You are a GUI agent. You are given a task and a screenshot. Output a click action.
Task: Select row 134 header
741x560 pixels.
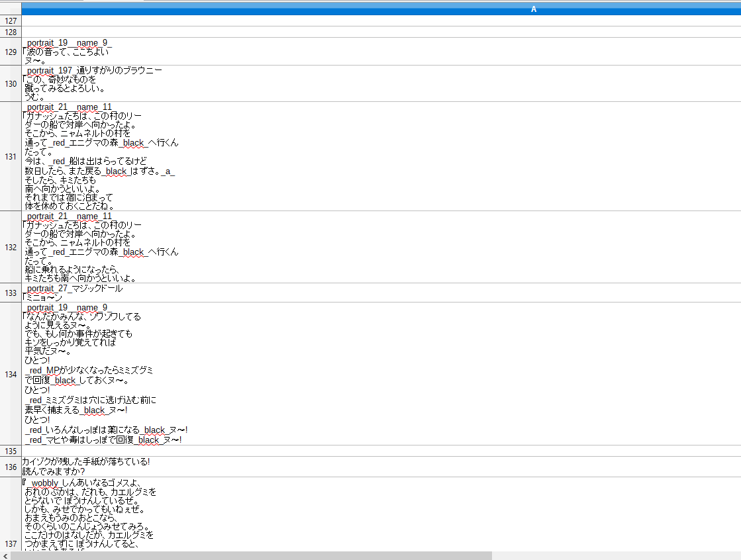[x=11, y=374]
